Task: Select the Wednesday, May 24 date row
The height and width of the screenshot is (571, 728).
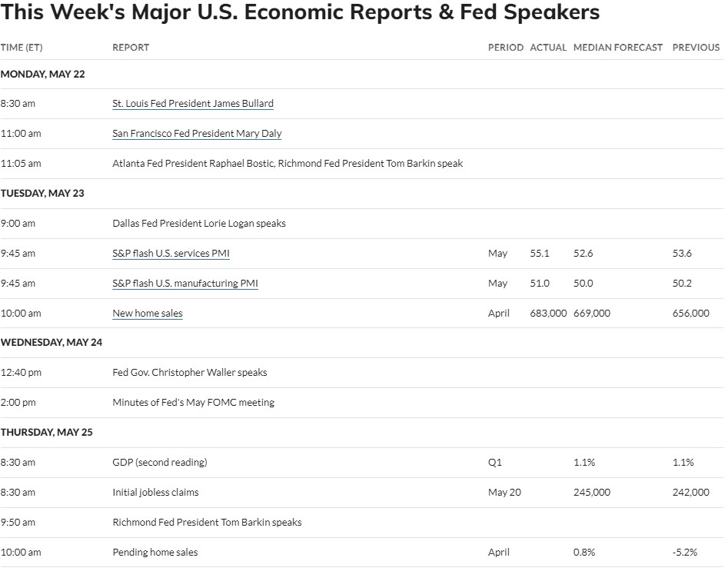Action: 361,343
